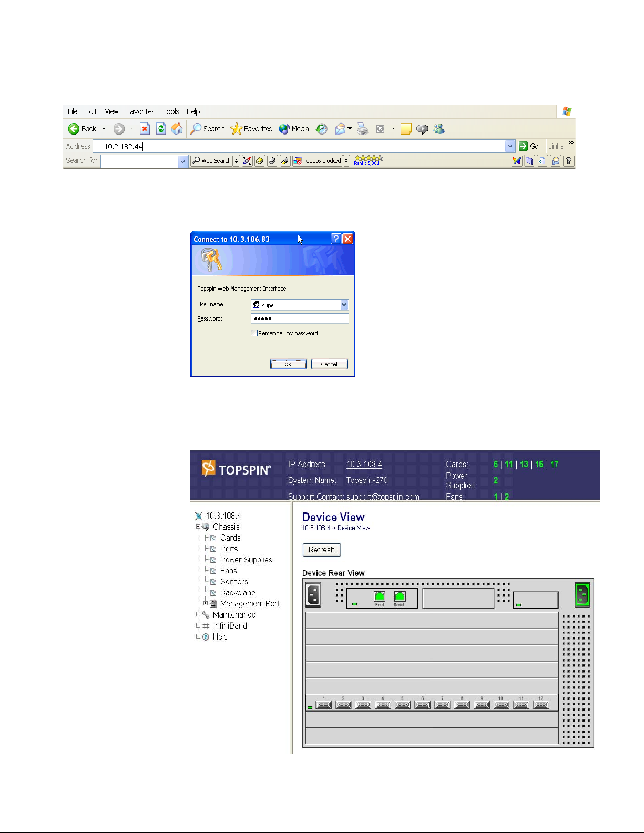This screenshot has height=833, width=644.
Task: Click the dialog's question-mark help button
Action: (x=336, y=239)
